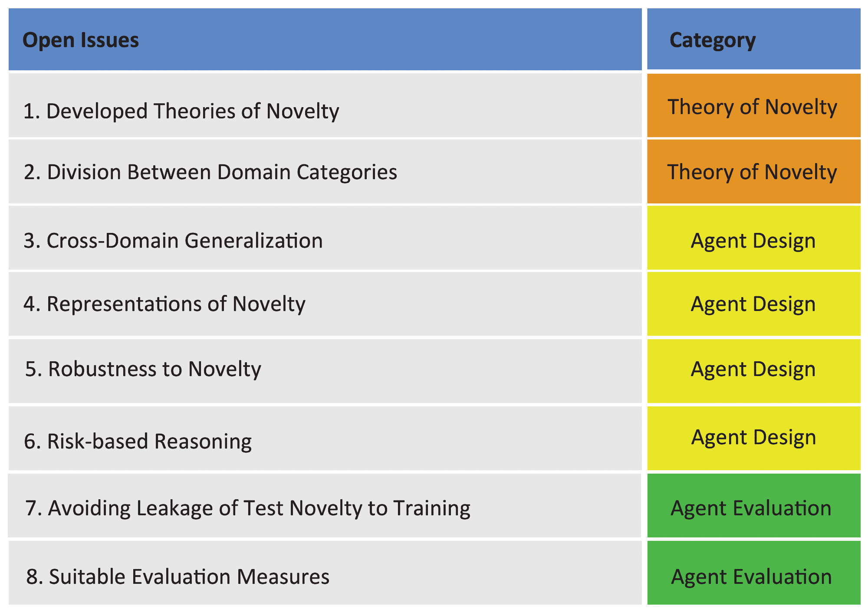This screenshot has height=612, width=868.
Task: Select the Risk-based Reasoning issue
Action: point(138,441)
